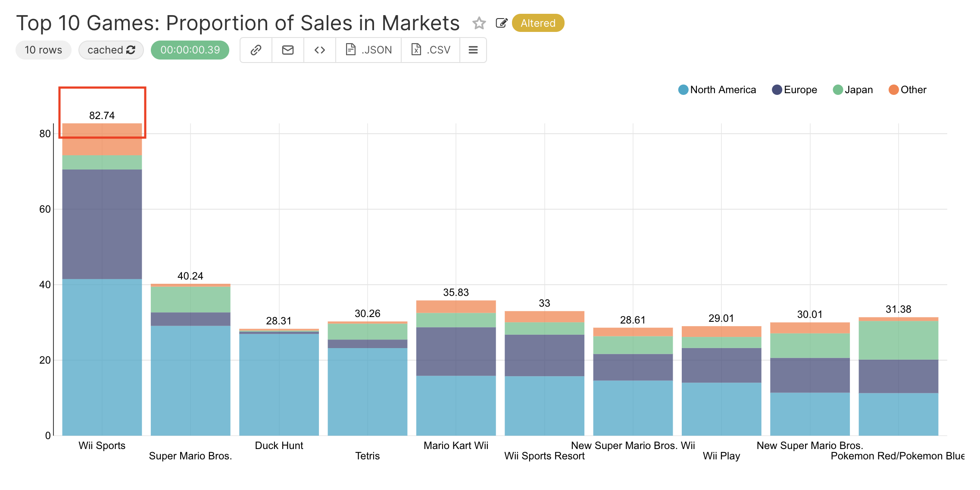Click Japan segment of Pokemon Red/Blue bar
This screenshot has width=980, height=490.
tap(899, 340)
